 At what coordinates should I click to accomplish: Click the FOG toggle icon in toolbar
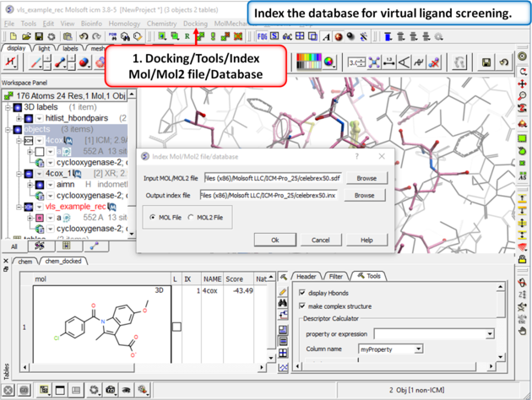262,37
